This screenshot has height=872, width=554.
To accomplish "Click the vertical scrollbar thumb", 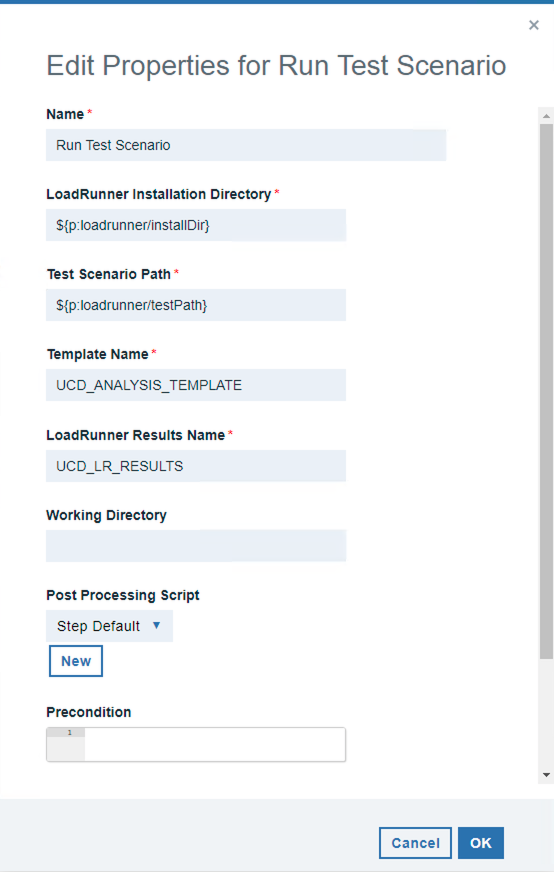I will click(x=546, y=392).
